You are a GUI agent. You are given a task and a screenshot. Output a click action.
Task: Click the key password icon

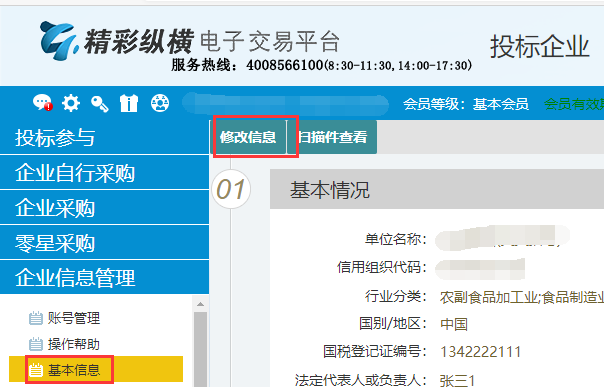pos(100,104)
